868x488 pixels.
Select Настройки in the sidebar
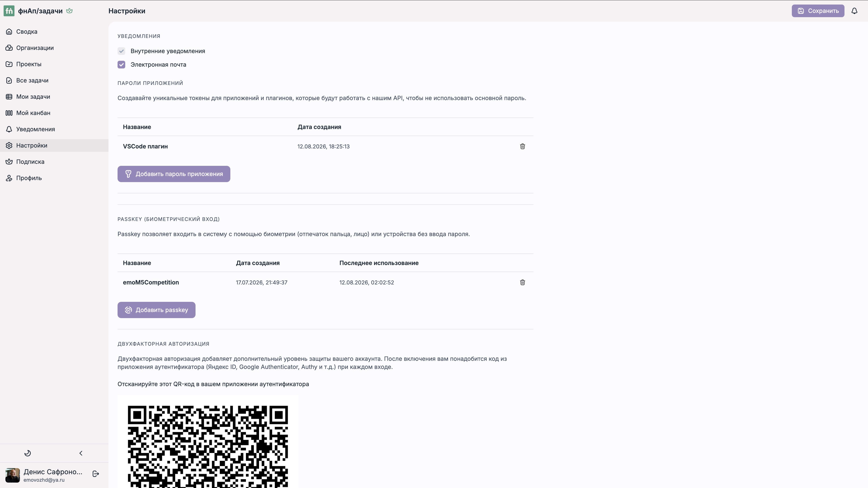(x=54, y=145)
